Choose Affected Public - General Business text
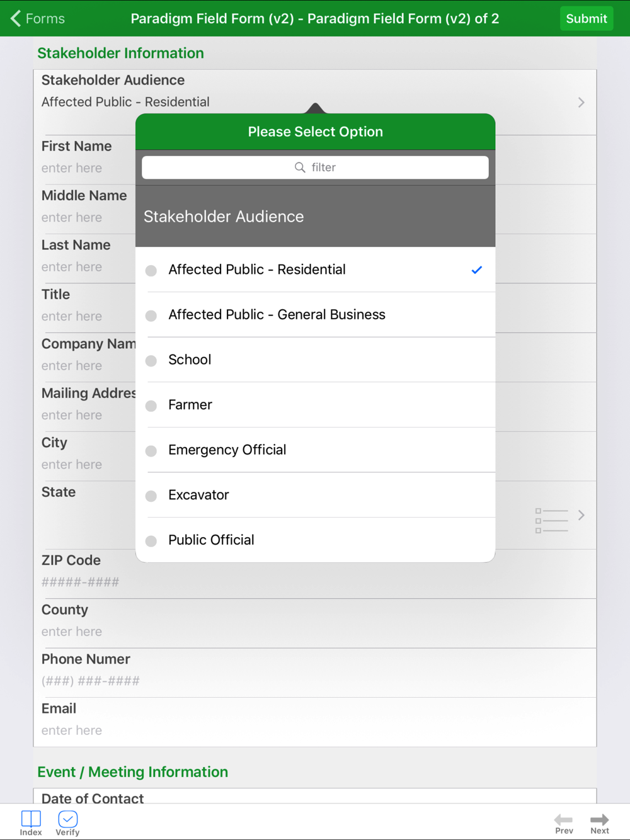The height and width of the screenshot is (840, 630). 277,314
